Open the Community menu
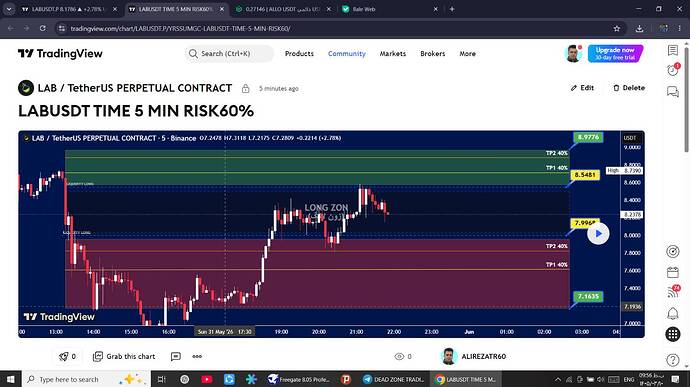Screen dimensions: 690x387 (x=347, y=53)
